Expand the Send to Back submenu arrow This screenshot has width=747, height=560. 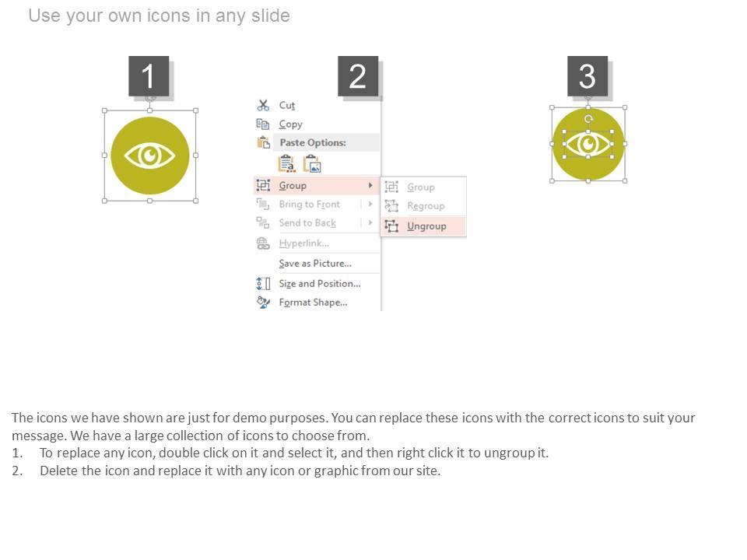(370, 223)
